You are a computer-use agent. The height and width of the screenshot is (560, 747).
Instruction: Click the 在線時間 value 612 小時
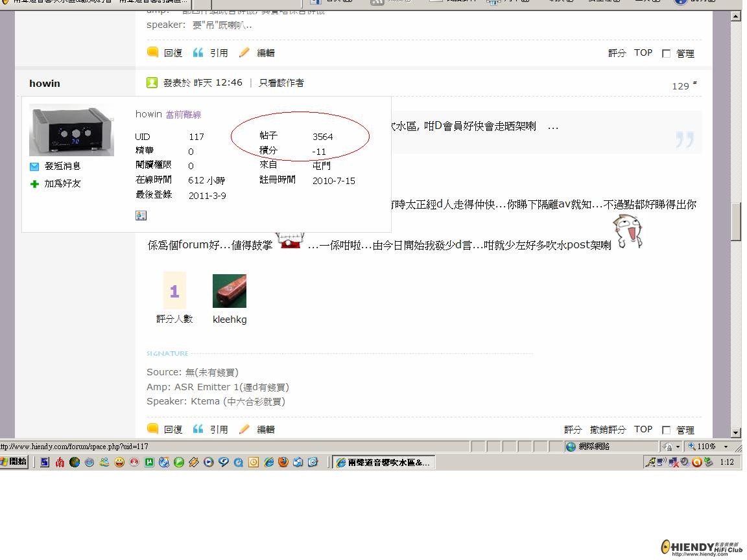click(206, 180)
